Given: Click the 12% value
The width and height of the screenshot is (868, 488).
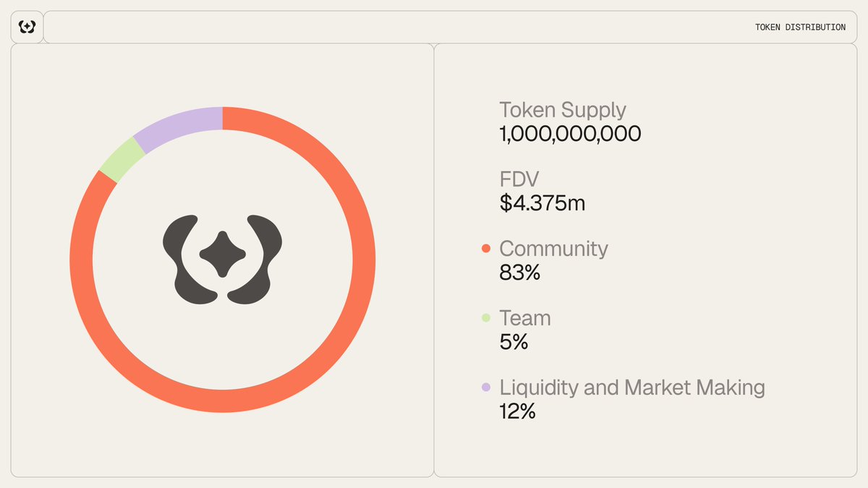Looking at the screenshot, I should coord(518,412).
